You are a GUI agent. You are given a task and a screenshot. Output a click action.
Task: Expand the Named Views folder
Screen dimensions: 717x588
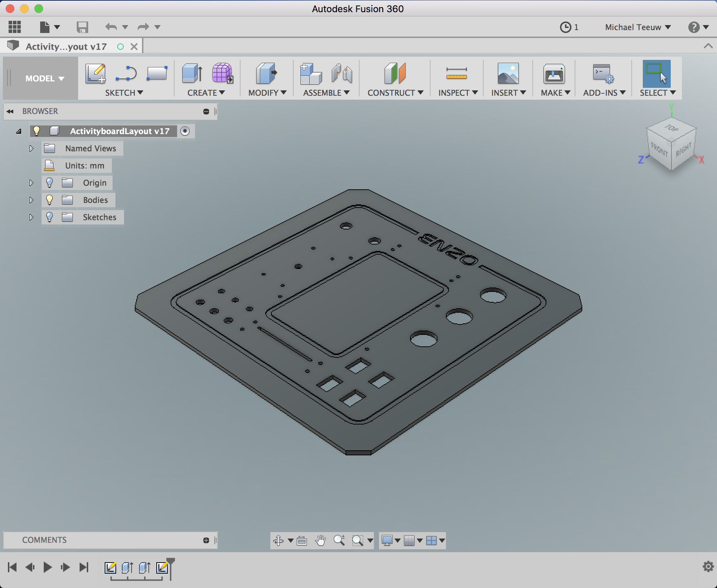[31, 148]
